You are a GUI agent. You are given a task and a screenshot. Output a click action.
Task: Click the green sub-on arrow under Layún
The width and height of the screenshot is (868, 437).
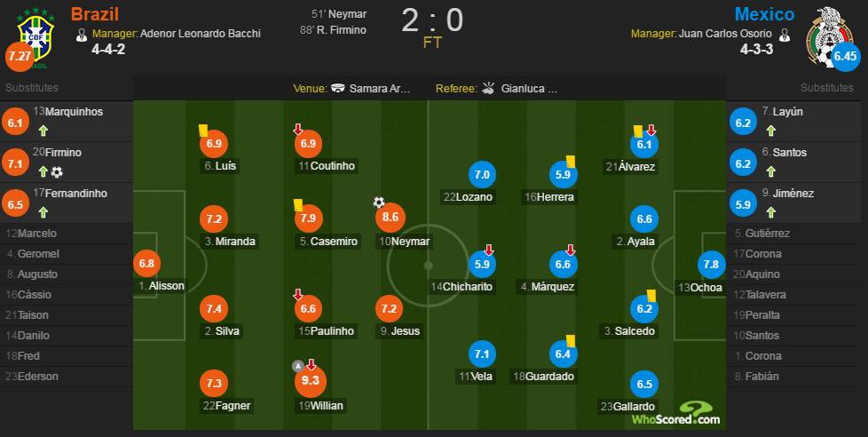click(x=771, y=131)
